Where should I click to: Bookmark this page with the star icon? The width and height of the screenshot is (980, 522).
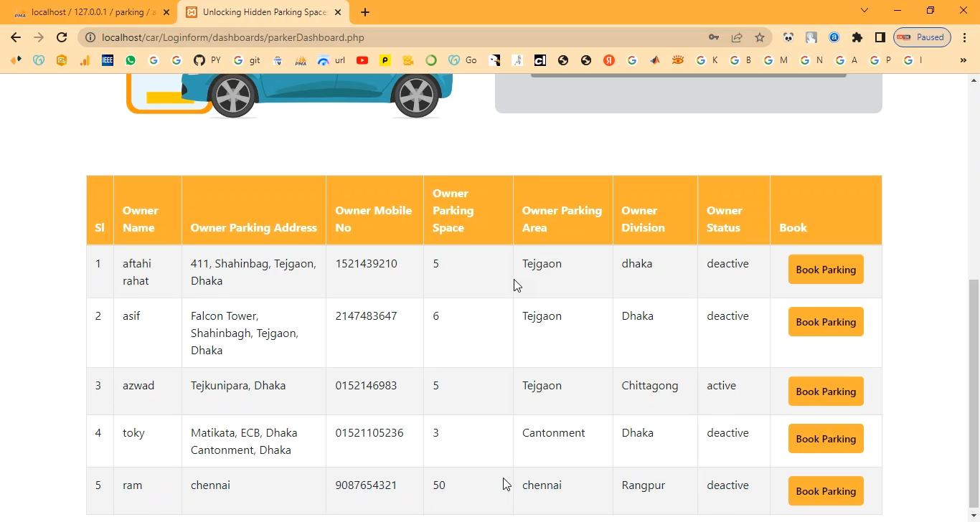(760, 37)
